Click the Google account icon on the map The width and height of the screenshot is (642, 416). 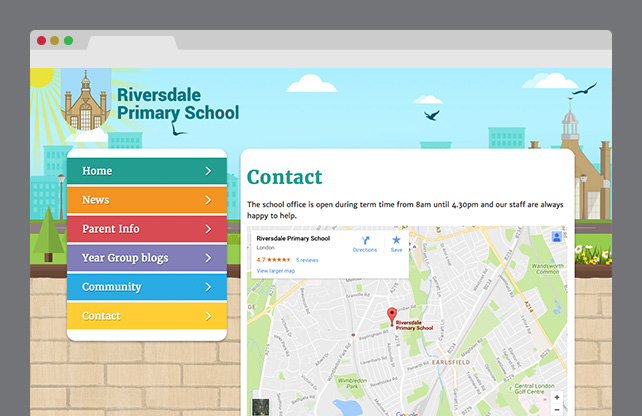tap(556, 237)
